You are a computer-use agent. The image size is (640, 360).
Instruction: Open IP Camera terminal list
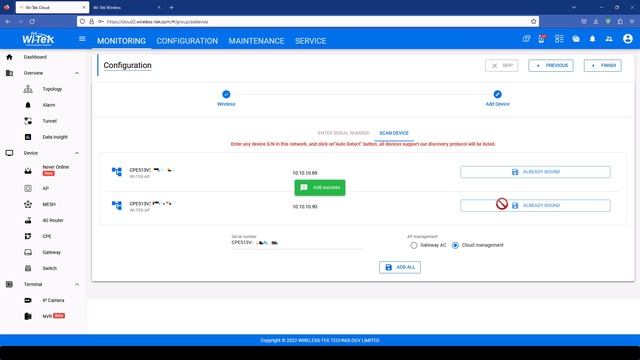pos(53,300)
